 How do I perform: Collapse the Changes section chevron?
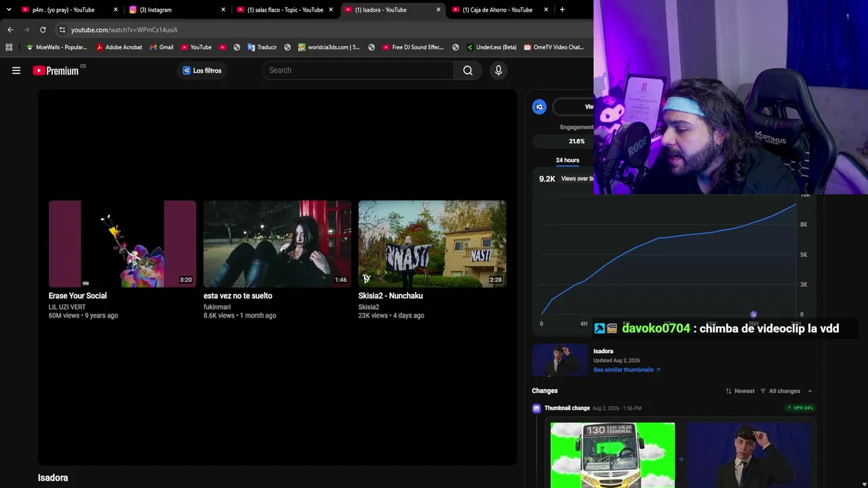click(x=810, y=391)
